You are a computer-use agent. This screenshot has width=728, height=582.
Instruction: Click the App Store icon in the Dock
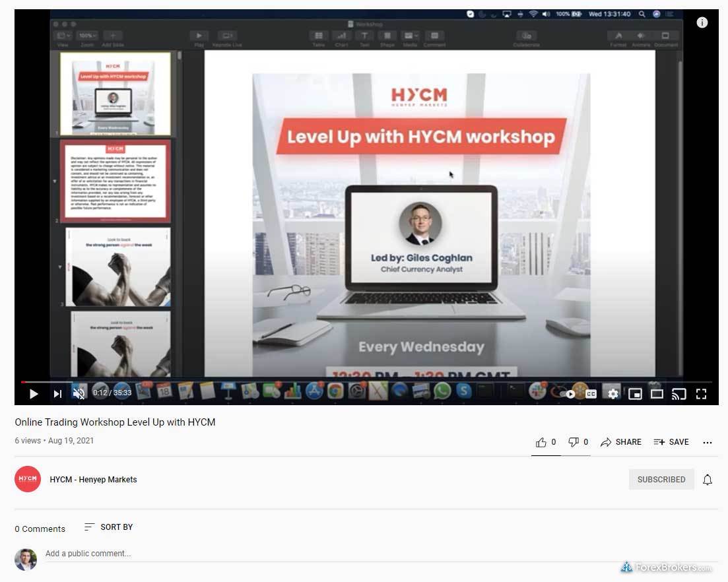tap(314, 391)
